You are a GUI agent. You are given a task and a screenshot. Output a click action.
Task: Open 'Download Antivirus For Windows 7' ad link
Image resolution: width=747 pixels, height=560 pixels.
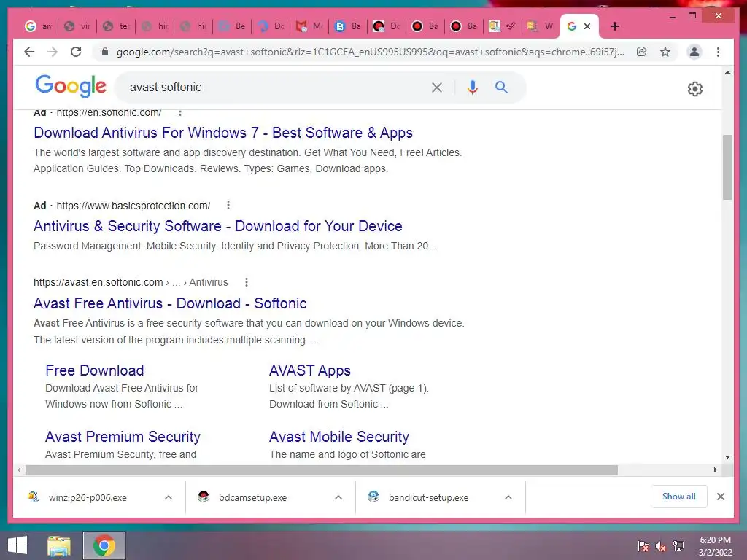223,133
